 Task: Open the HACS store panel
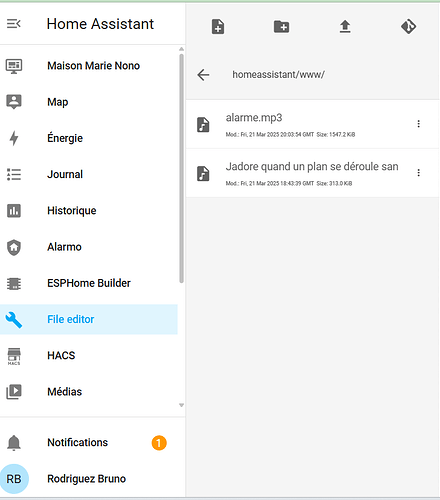point(89,356)
